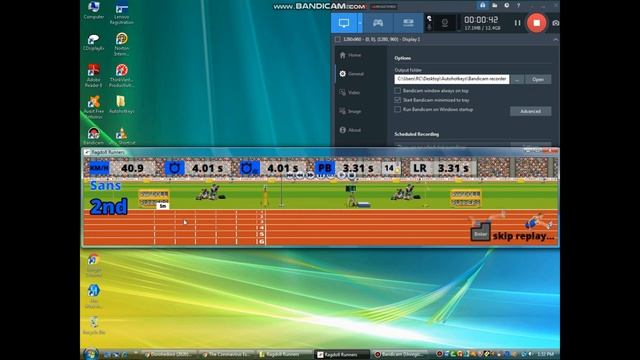640x360 pixels.
Task: Open Bandicam help question mark
Action: point(518,5)
